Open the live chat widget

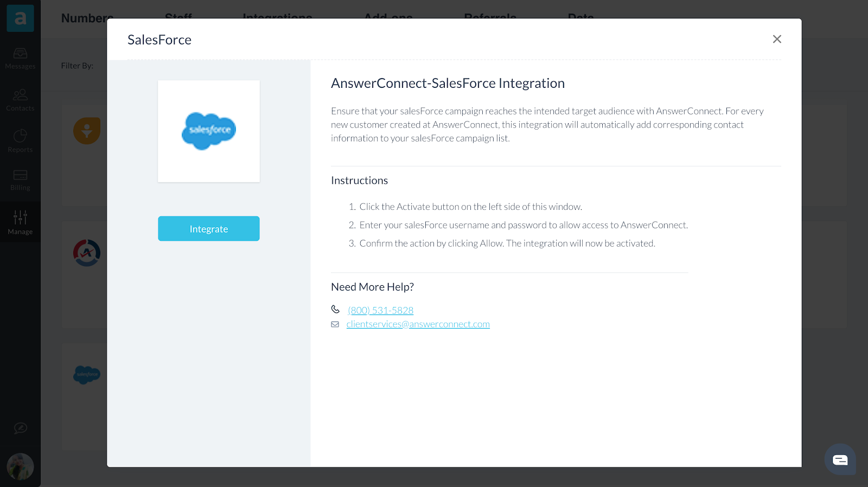[x=840, y=460]
